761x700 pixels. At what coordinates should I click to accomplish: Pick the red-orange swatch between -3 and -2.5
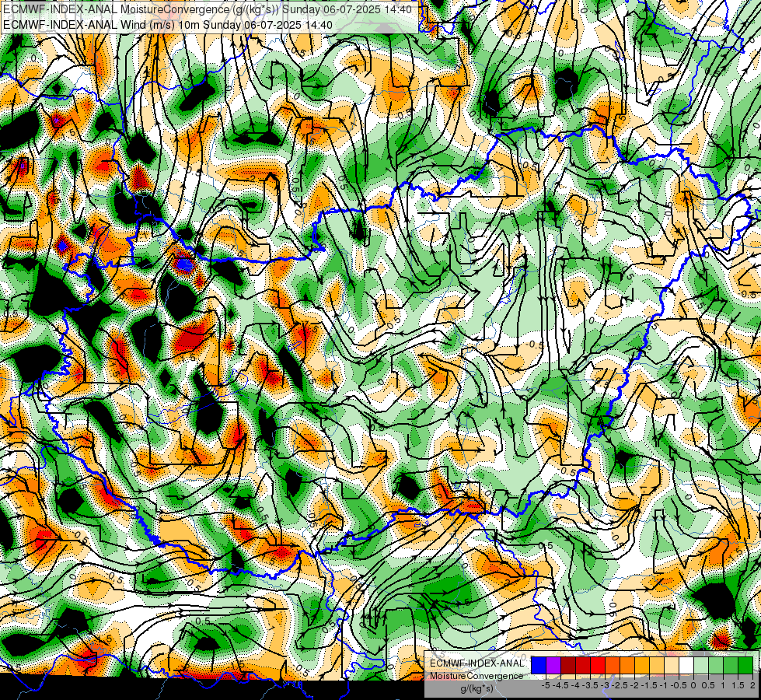tap(613, 666)
